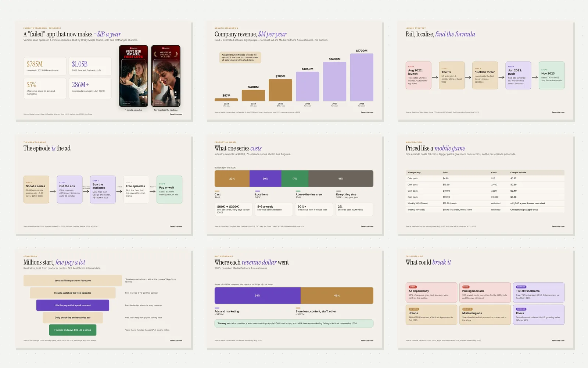The height and width of the screenshot is (368, 588).
Task: Click the 55% ads and marketing stat card
Action: click(45, 88)
